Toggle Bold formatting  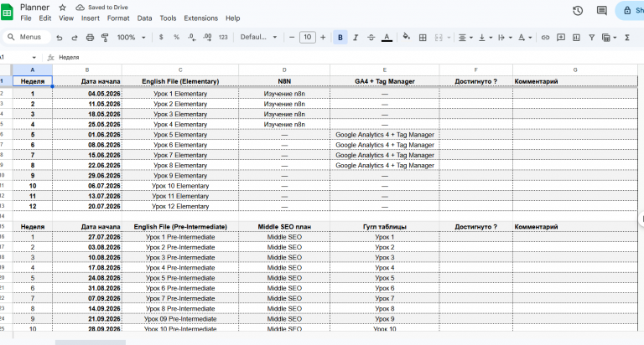point(340,38)
